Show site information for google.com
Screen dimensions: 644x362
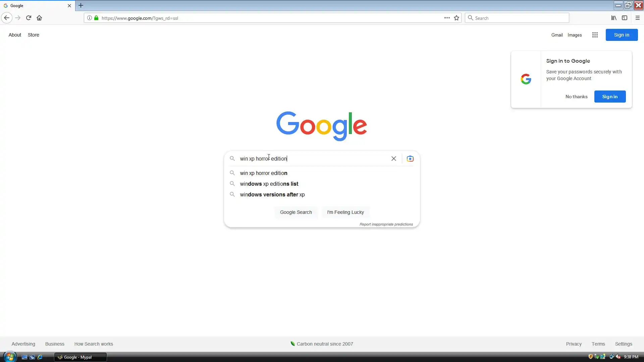[90, 18]
